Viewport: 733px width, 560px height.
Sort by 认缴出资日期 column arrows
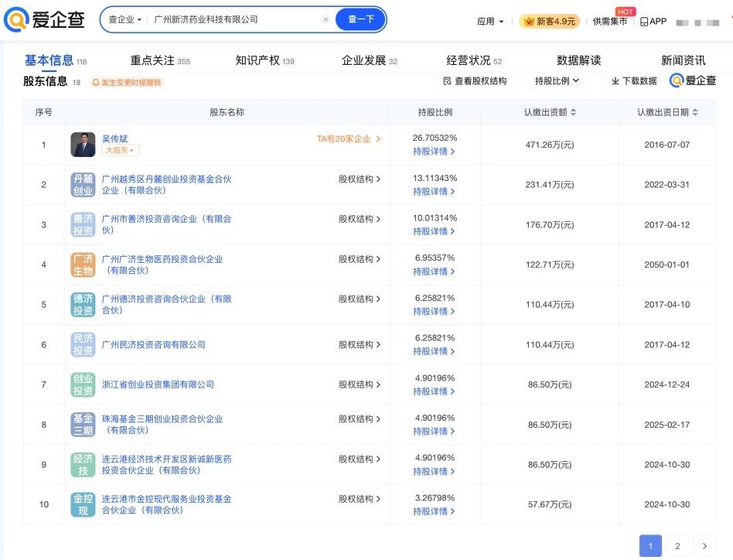(695, 113)
